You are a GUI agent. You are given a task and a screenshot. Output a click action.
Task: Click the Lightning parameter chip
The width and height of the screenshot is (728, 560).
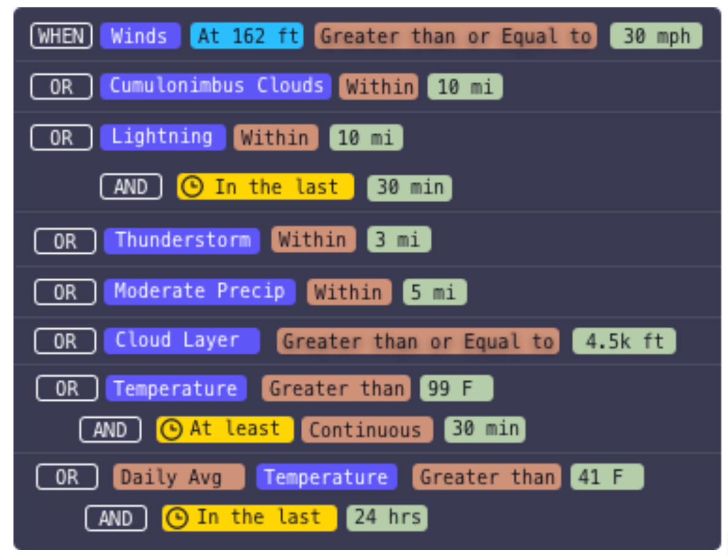point(162,137)
